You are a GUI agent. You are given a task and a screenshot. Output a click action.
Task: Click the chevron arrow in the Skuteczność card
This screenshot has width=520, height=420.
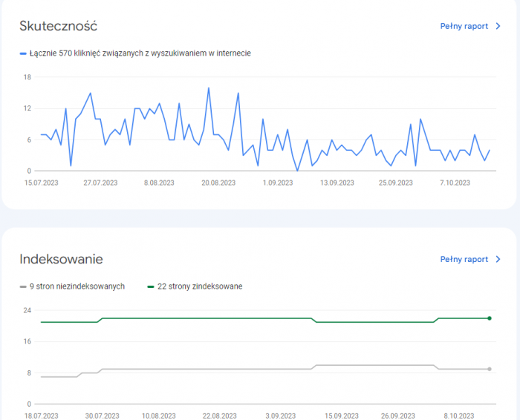(498, 26)
